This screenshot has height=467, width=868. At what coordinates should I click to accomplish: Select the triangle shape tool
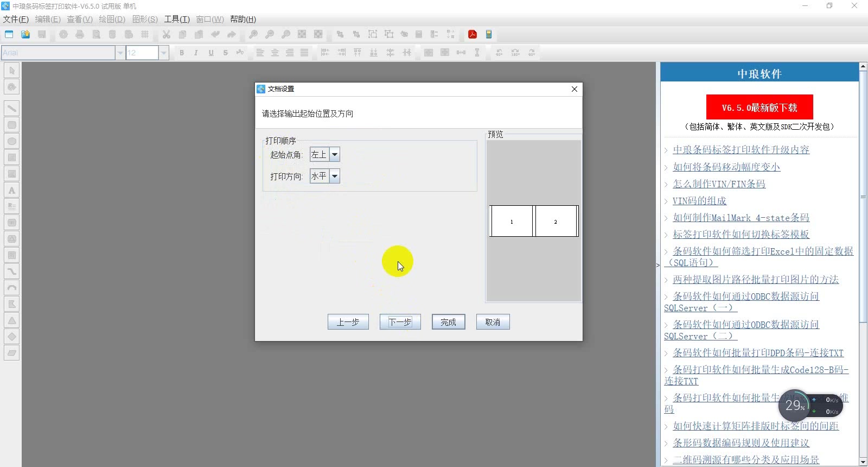[11, 320]
